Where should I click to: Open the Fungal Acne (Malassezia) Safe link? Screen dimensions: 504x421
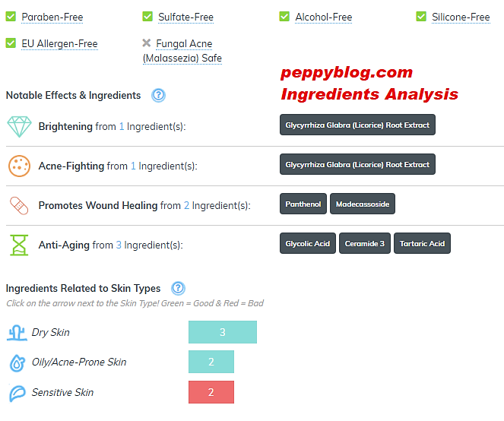[x=184, y=51]
